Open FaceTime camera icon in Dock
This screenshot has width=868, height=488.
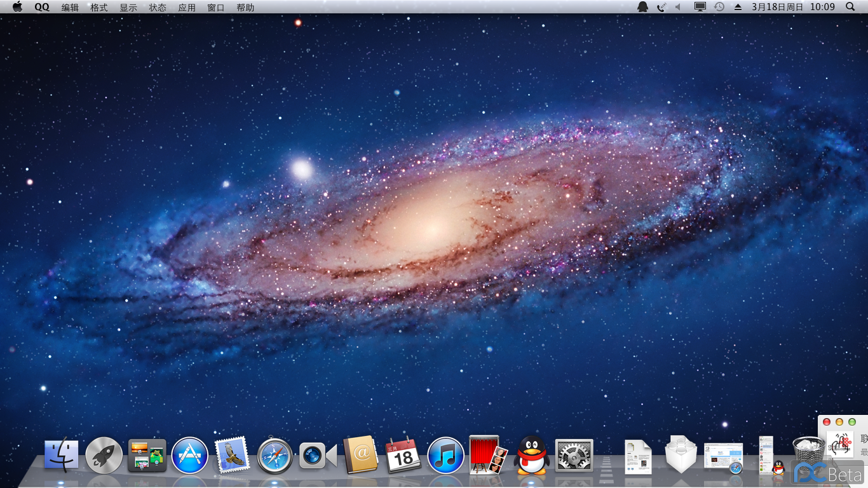point(318,456)
